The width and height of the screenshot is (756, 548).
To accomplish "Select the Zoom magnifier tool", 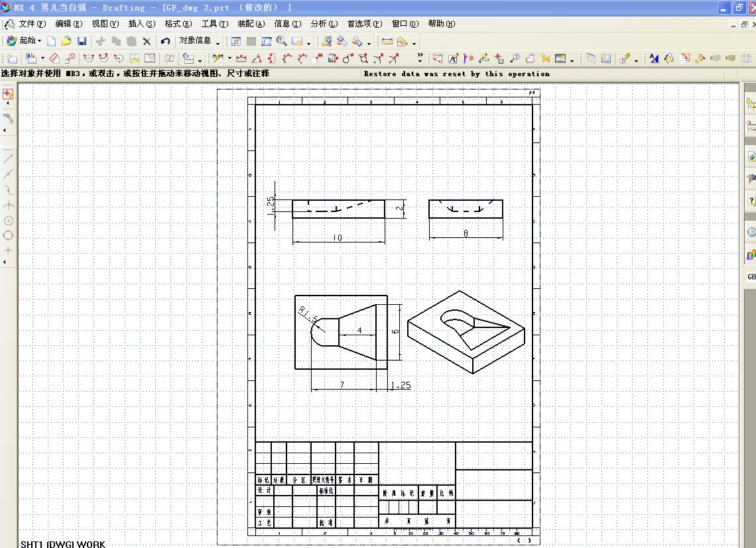I will click(282, 42).
